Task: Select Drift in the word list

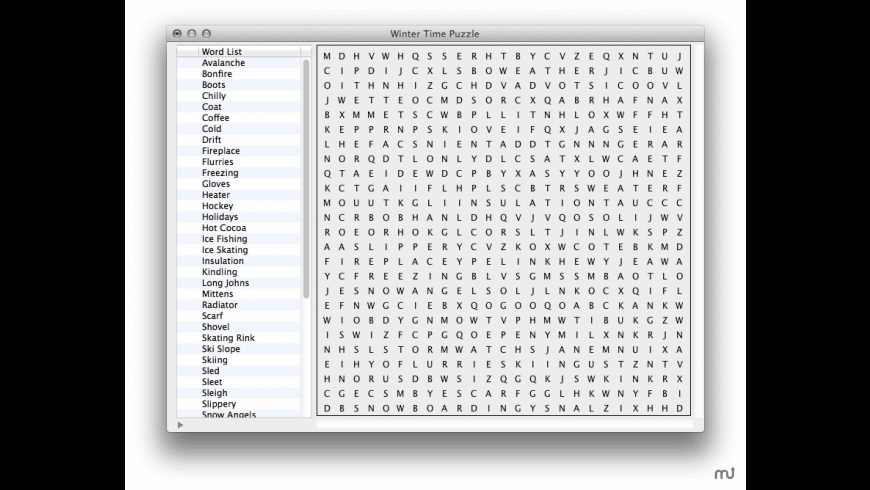Action: pos(239,140)
